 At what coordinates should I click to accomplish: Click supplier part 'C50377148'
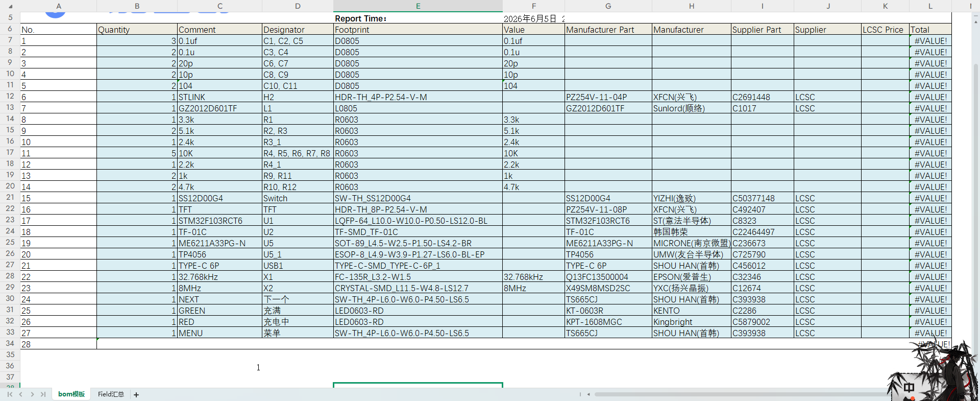[x=763, y=198]
